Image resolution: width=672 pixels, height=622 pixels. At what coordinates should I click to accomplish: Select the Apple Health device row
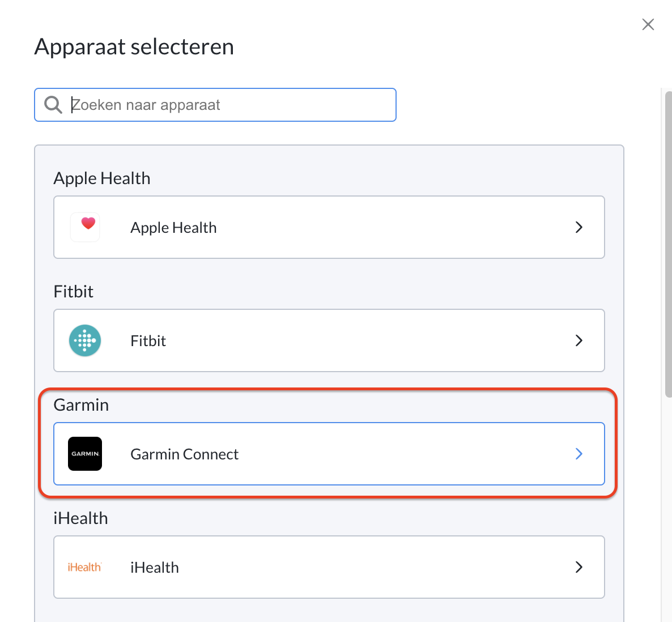[x=329, y=227]
